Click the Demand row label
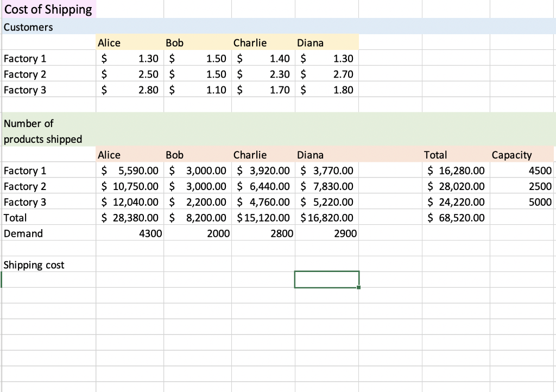556x392 pixels. pyautogui.click(x=48, y=233)
